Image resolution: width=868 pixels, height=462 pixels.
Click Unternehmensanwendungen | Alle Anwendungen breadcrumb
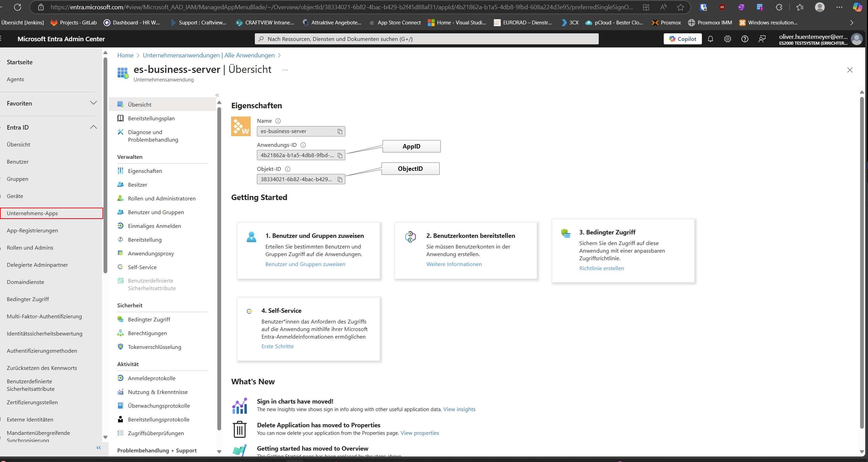coord(209,55)
